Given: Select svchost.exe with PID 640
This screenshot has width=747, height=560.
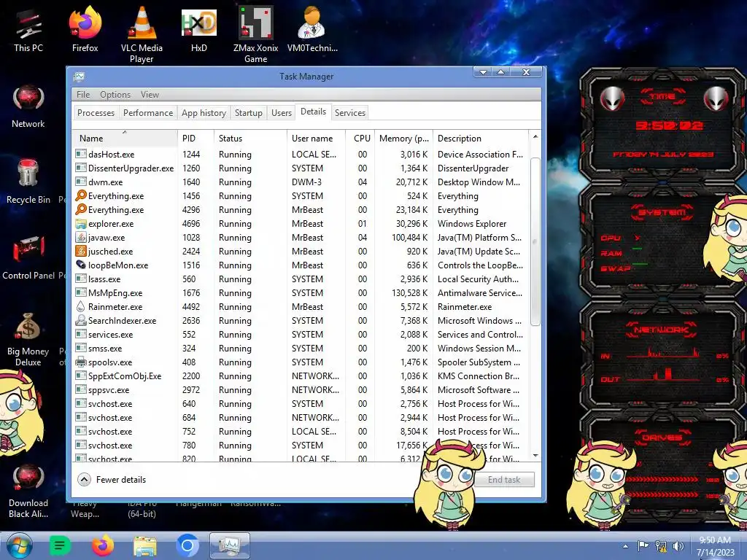Looking at the screenshot, I should (x=301, y=403).
